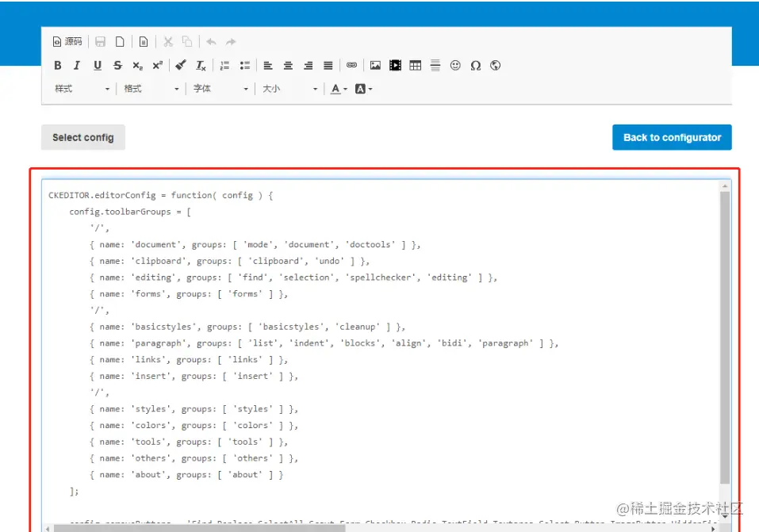Screen dimensions: 759x532
Task: Click the horizontal scrollbar under the config code
Action: (x=200, y=529)
